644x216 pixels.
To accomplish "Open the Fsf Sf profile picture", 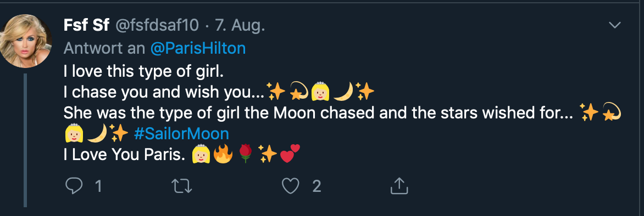I will (x=26, y=41).
